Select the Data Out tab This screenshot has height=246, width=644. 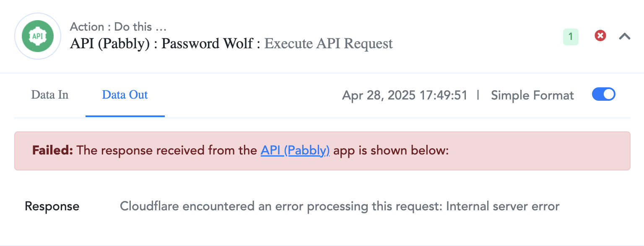click(125, 95)
